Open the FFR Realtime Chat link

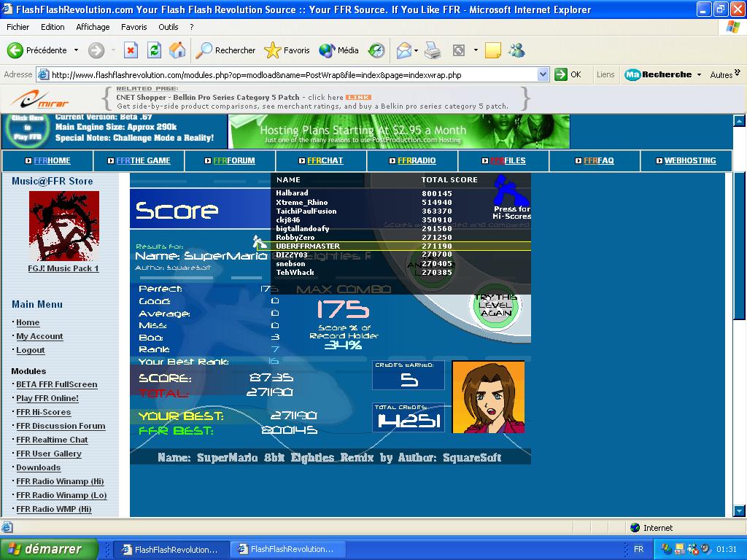tap(52, 440)
